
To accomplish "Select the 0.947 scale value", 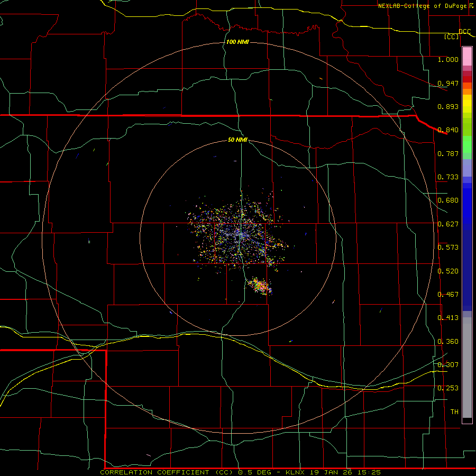I will tap(448, 83).
